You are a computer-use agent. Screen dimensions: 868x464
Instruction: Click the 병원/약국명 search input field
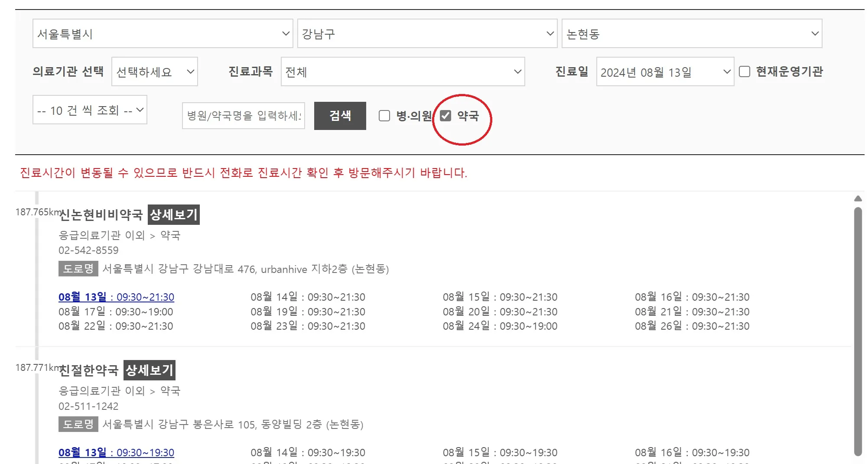244,116
